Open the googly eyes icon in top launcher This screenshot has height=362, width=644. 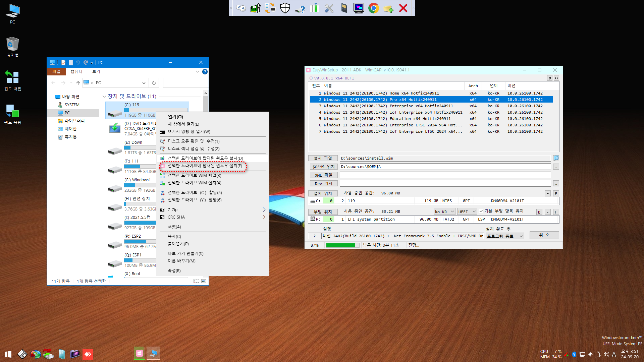pyautogui.click(x=241, y=8)
